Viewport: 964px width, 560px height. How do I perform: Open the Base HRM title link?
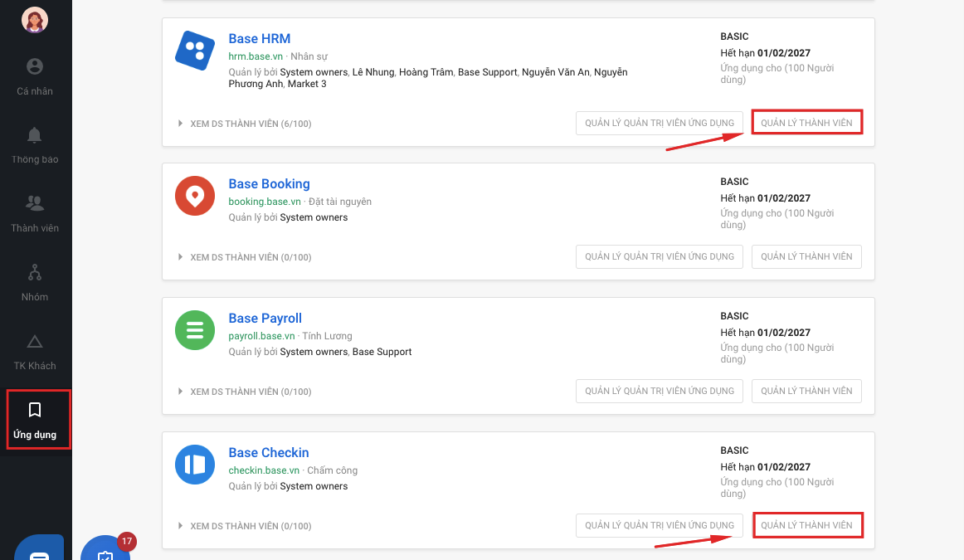tap(260, 39)
